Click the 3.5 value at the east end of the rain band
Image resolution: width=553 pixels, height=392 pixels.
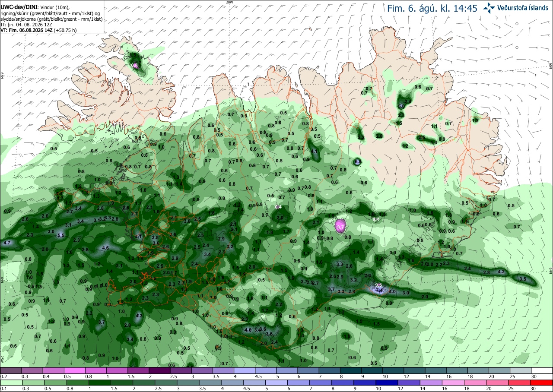pyautogui.click(x=522, y=279)
